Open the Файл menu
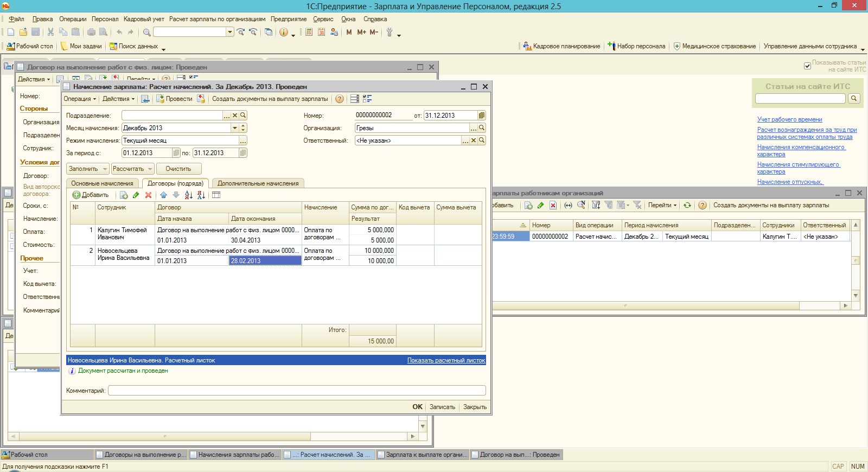 pyautogui.click(x=16, y=19)
